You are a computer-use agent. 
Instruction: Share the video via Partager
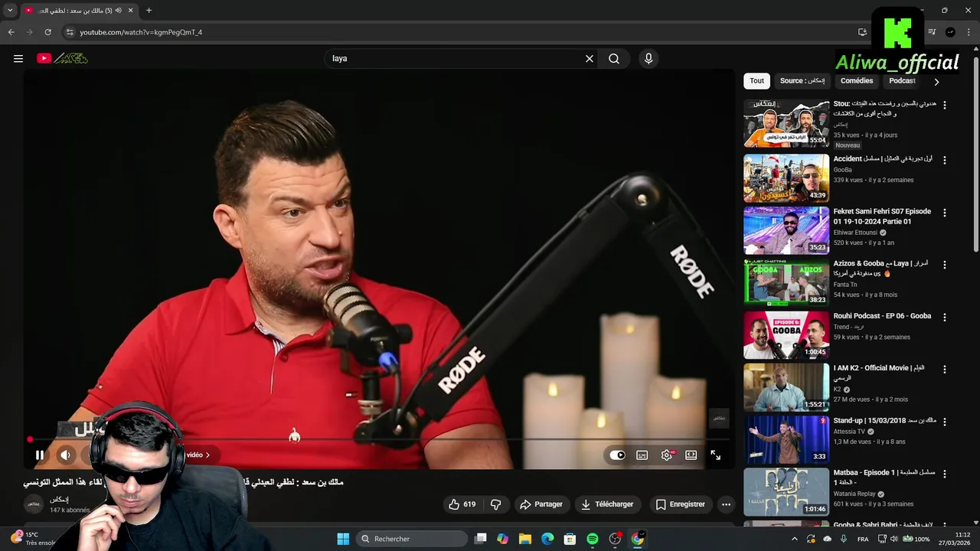click(x=541, y=504)
